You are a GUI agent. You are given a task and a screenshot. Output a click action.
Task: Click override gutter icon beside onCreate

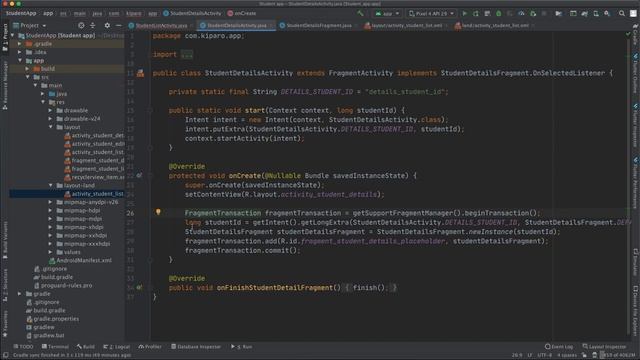click(x=139, y=175)
